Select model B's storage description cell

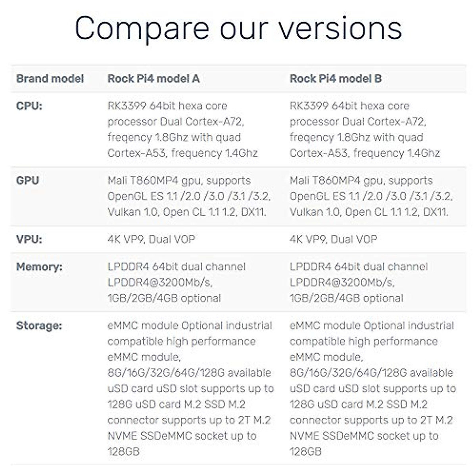(x=372, y=388)
